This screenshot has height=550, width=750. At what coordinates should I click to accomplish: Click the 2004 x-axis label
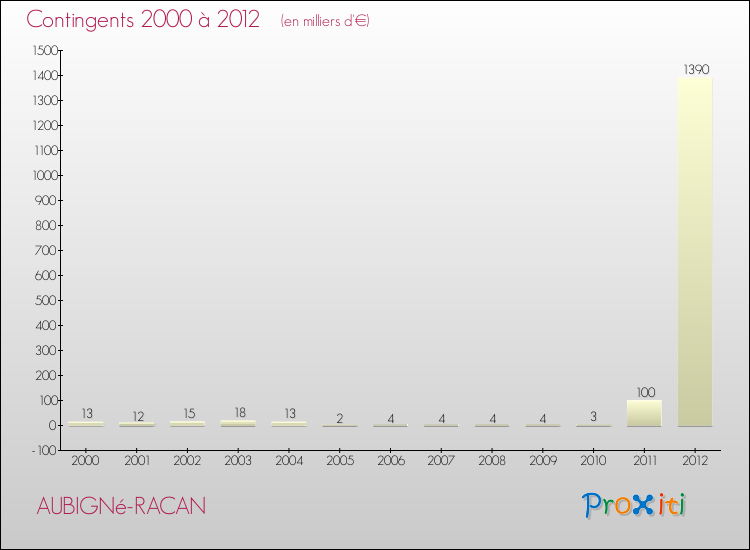click(x=289, y=461)
